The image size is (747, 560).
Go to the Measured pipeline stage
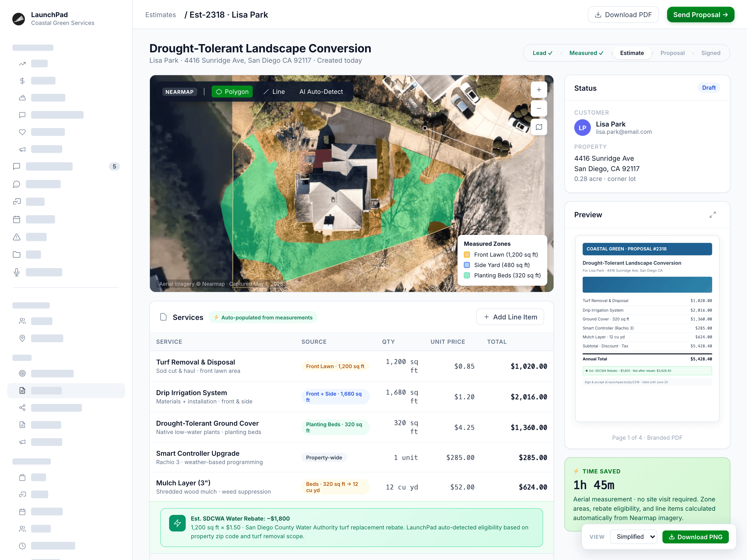(x=586, y=53)
